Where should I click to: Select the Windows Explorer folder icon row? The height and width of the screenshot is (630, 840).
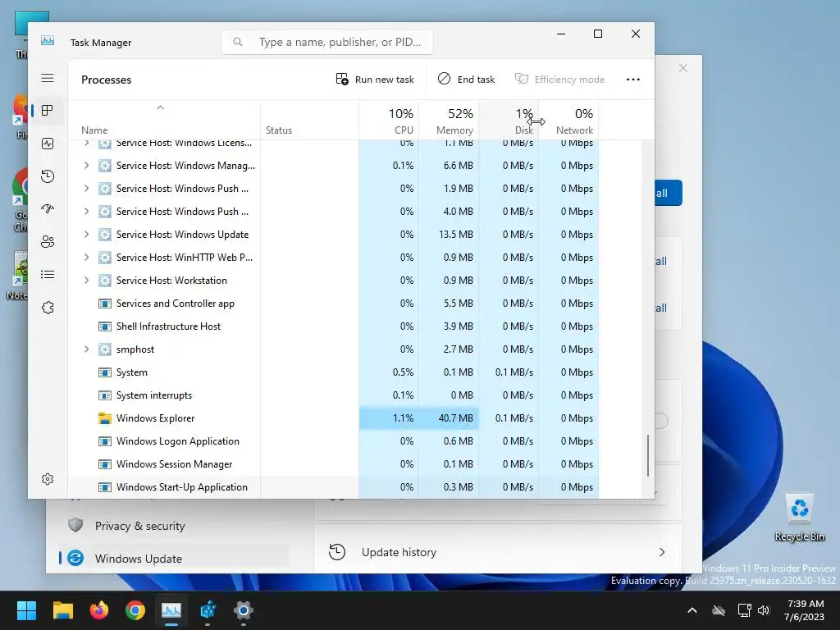[x=105, y=418]
